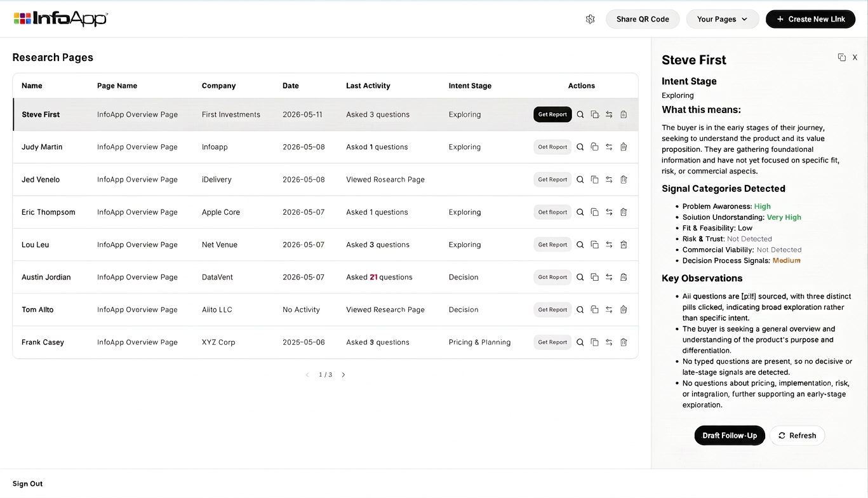Duplicate icon in Judy Martin row
The height and width of the screenshot is (498, 868).
coord(594,147)
